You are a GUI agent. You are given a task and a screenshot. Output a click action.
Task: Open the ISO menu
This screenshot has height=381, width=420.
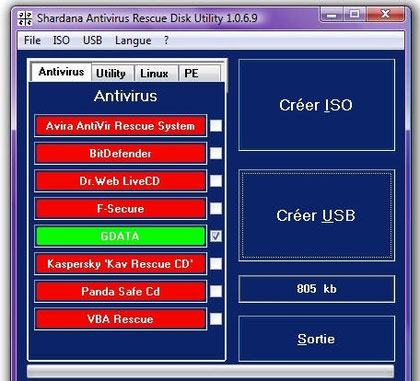click(x=61, y=40)
